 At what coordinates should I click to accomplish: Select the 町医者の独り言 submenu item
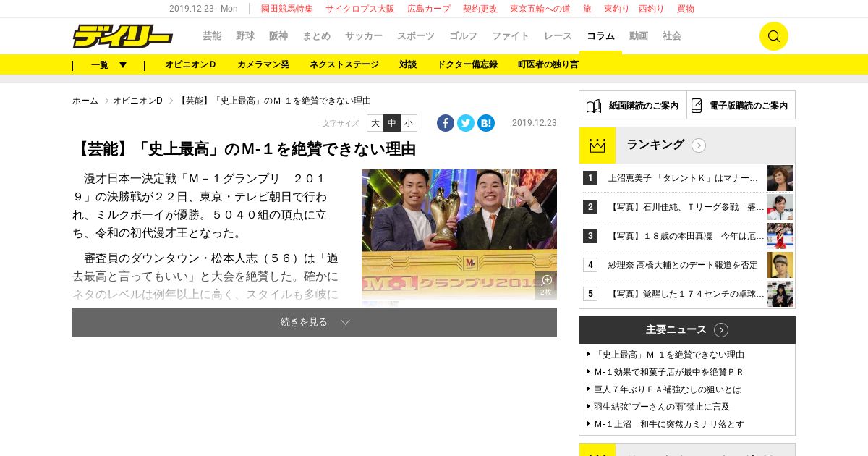coord(548,64)
